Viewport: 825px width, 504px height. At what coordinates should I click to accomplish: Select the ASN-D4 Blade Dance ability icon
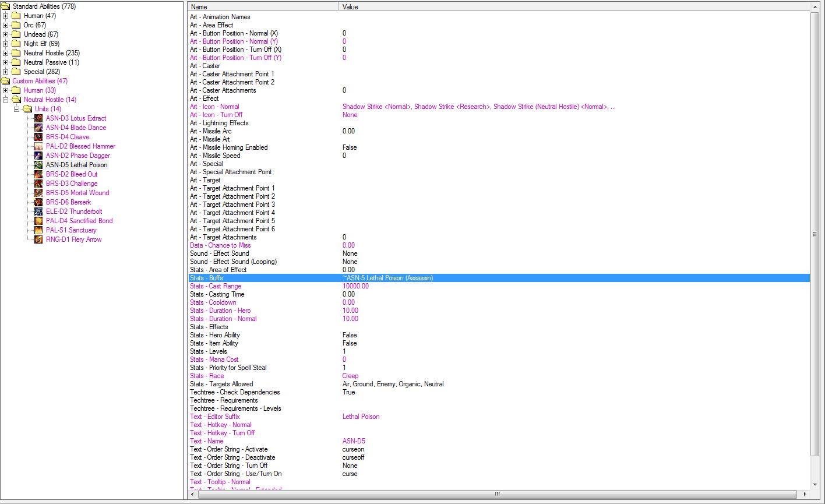pyautogui.click(x=38, y=128)
